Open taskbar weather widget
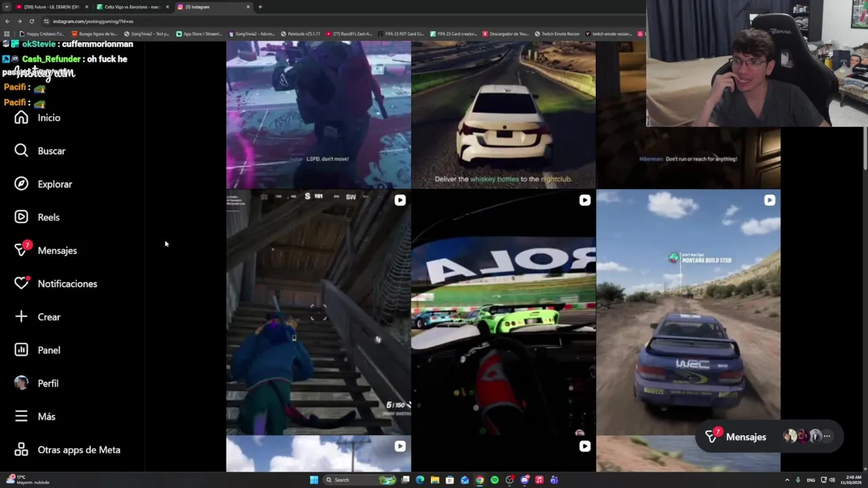868x488 pixels. click(x=27, y=480)
